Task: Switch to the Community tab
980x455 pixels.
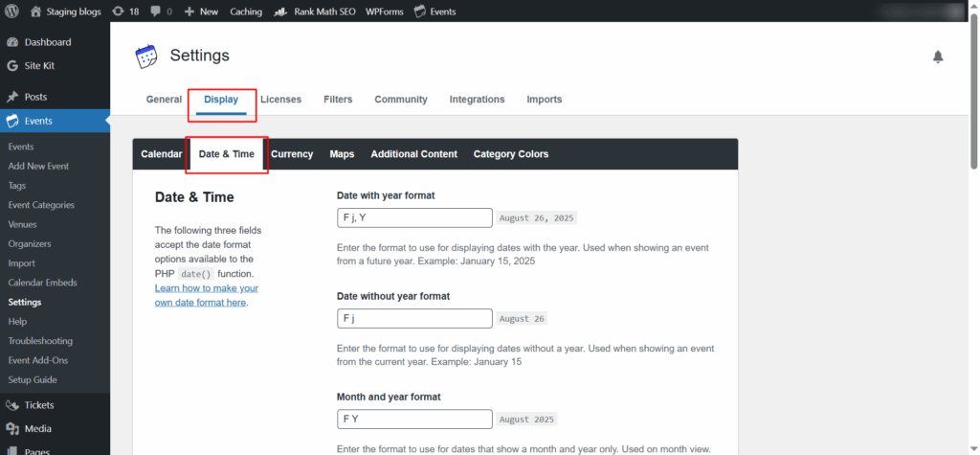Action: tap(401, 100)
